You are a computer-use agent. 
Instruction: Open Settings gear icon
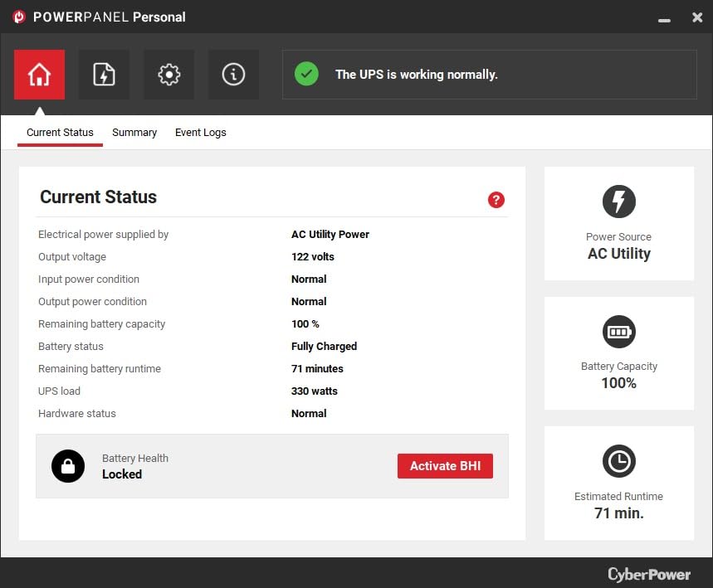pos(168,75)
